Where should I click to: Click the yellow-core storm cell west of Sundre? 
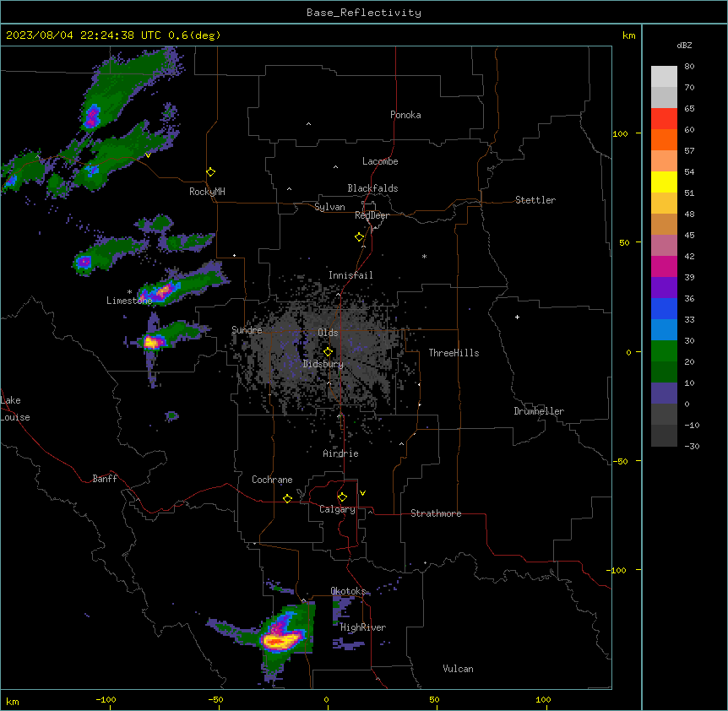151,343
